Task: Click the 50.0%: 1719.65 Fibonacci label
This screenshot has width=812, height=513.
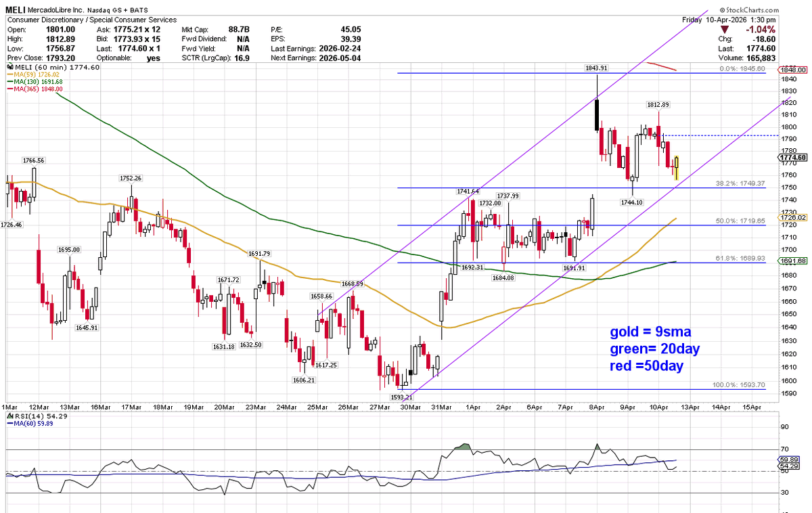Action: point(740,221)
